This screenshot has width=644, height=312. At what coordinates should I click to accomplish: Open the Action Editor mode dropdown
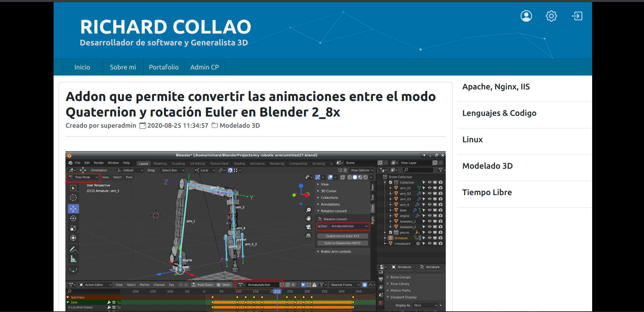coord(95,285)
